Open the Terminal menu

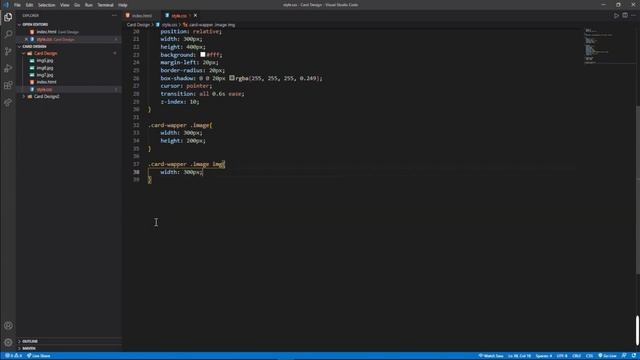point(105,5)
